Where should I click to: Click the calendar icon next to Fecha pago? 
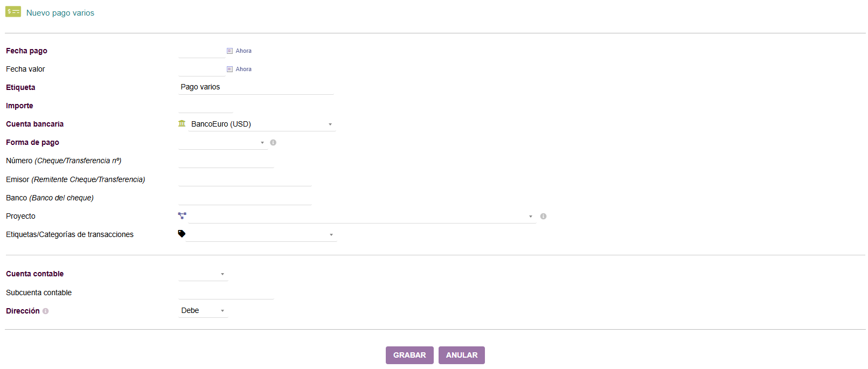click(230, 51)
